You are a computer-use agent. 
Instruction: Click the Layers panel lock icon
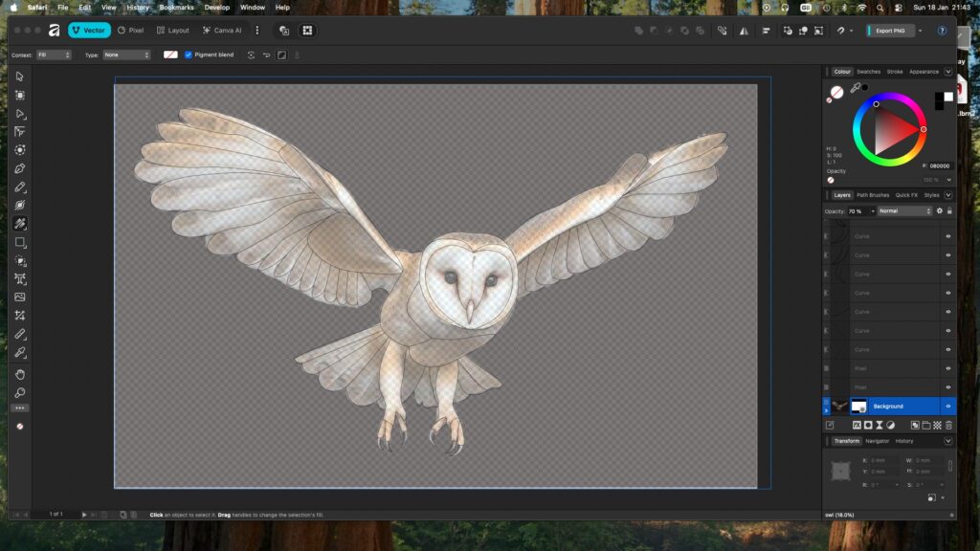(950, 210)
